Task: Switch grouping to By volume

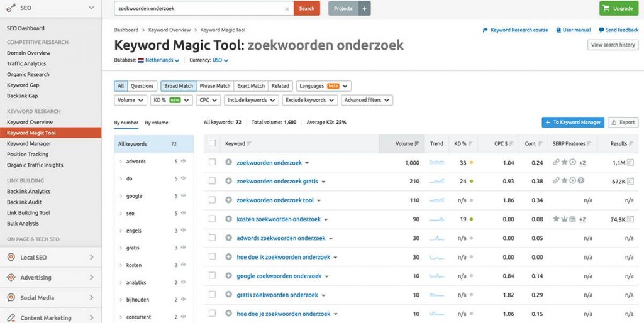Action: click(x=157, y=123)
